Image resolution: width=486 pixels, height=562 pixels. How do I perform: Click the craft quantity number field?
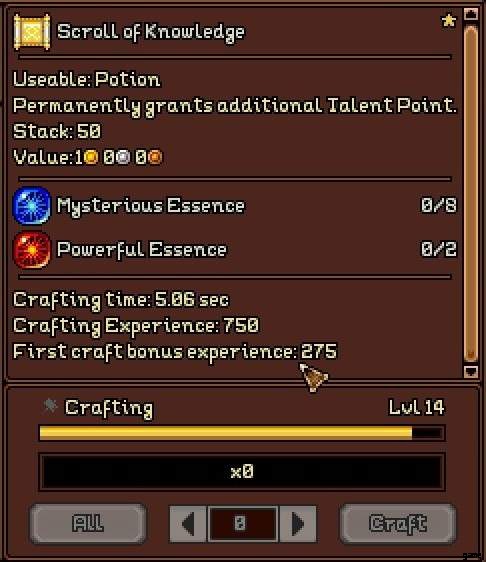[243, 524]
